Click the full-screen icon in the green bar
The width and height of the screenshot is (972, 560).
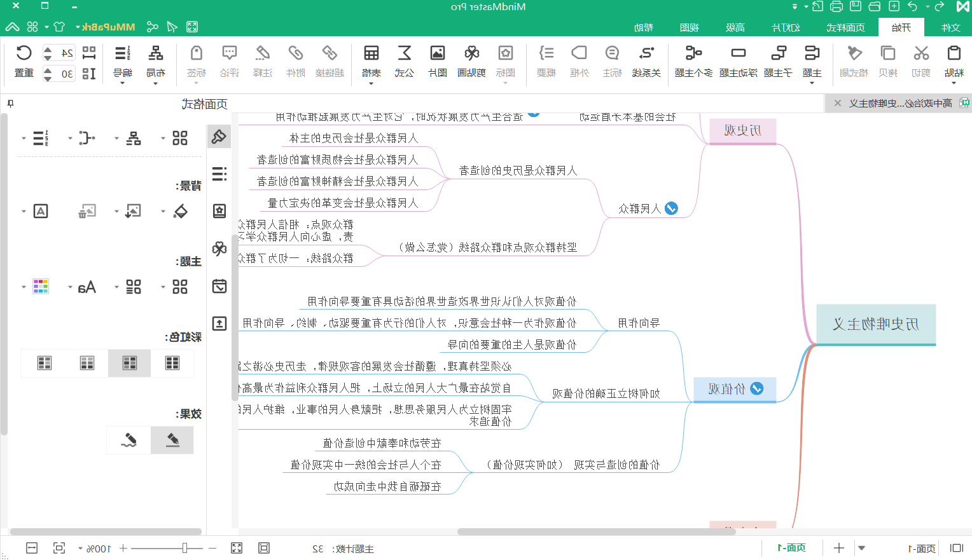[x=192, y=27]
